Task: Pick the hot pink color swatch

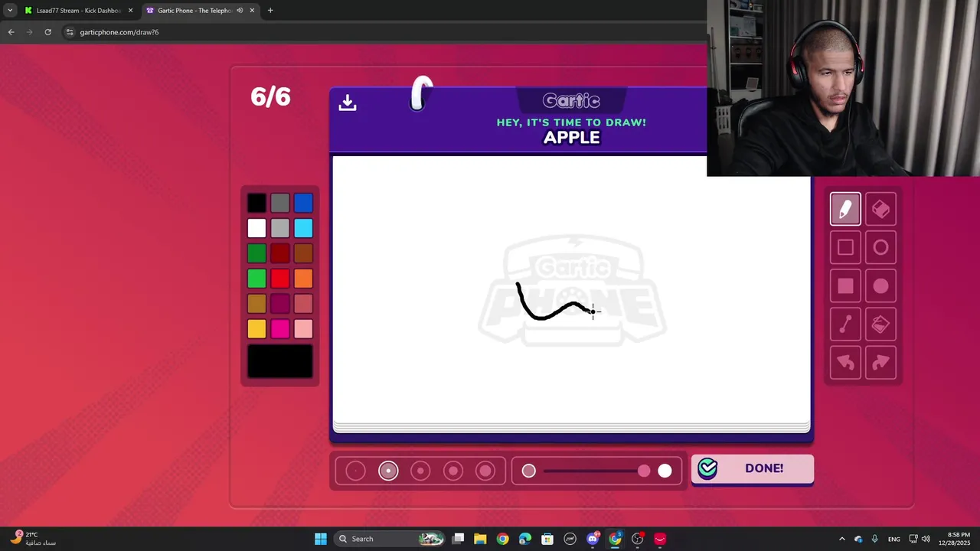Action: [x=280, y=329]
